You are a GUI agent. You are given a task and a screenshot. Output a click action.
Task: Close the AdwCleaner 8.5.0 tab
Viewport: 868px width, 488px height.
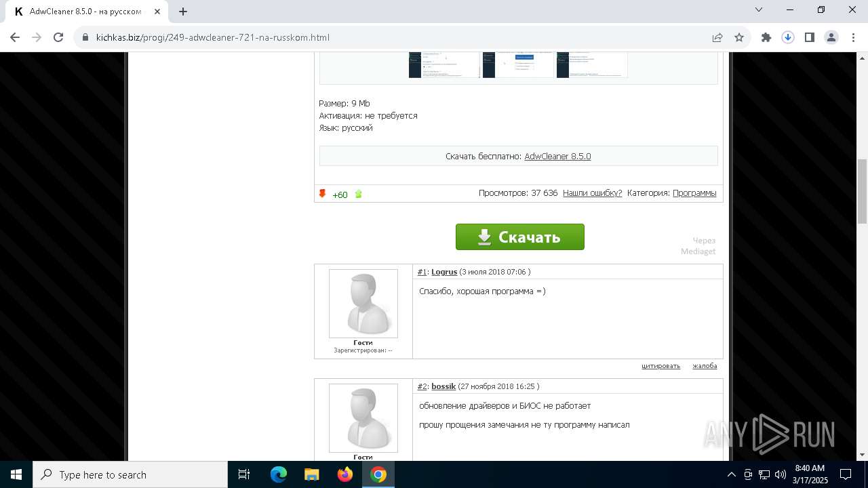157,11
